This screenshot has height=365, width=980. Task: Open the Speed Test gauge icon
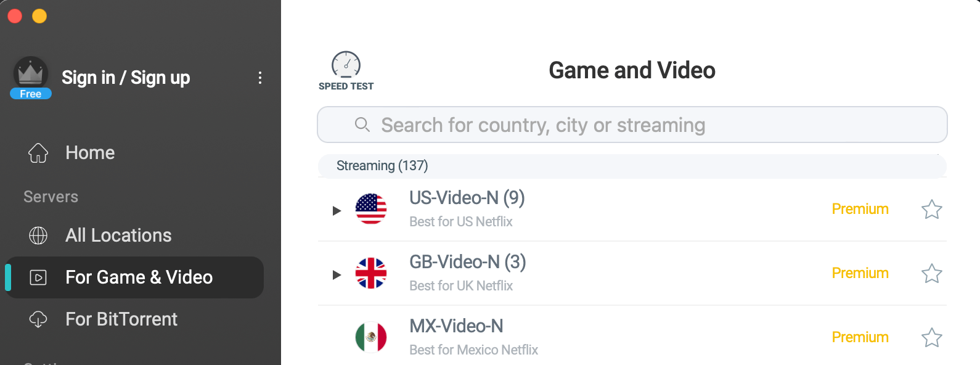pyautogui.click(x=346, y=64)
